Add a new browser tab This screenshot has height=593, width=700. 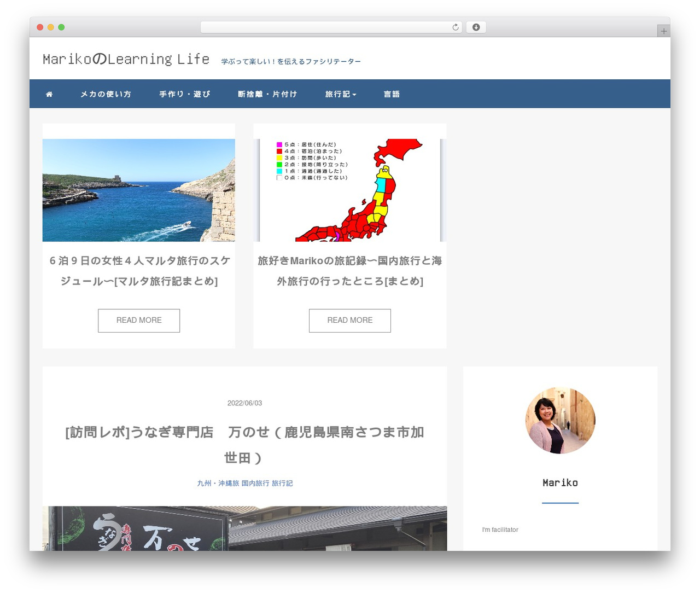[663, 31]
